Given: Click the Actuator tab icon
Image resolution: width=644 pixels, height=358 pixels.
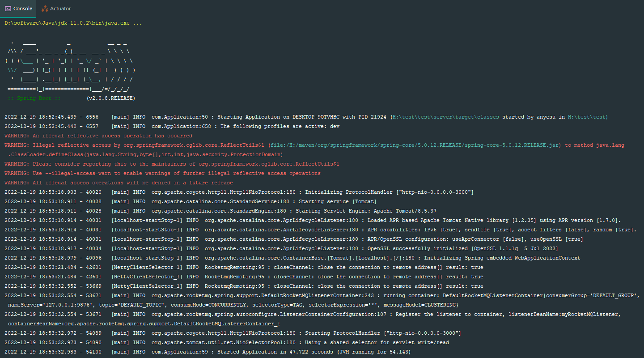Looking at the screenshot, I should pyautogui.click(x=45, y=9).
